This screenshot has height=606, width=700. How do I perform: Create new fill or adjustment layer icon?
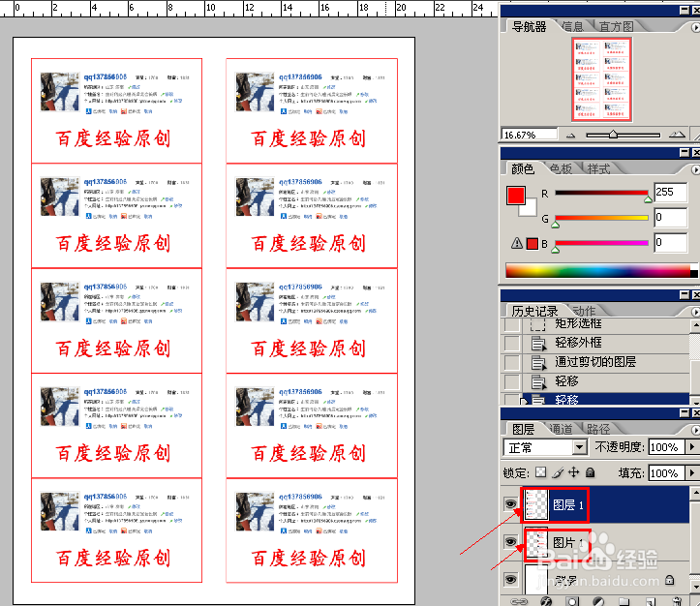[x=598, y=601]
